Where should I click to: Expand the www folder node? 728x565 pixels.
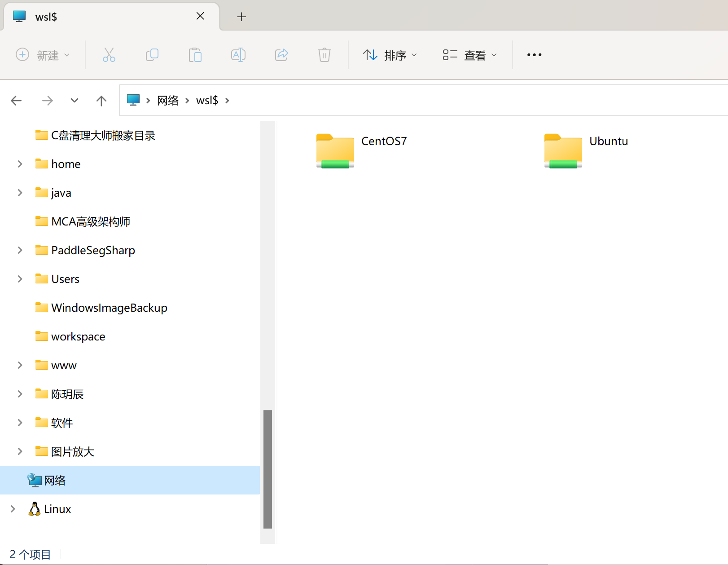point(20,365)
